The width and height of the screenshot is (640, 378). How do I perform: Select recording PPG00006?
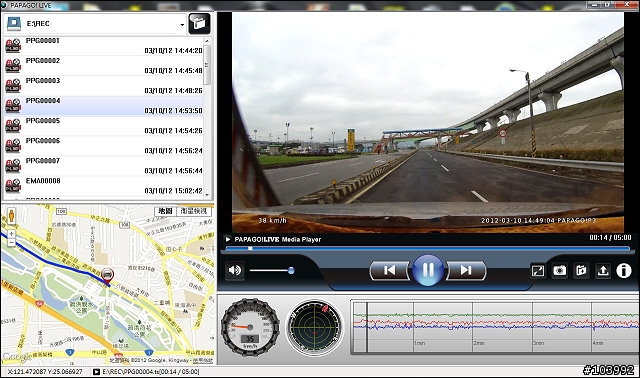[x=103, y=146]
